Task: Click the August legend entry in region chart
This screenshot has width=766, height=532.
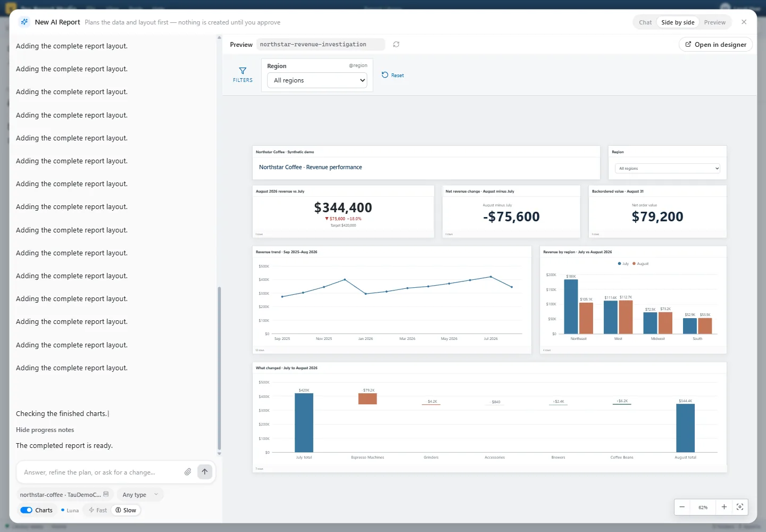Action: tap(640, 264)
